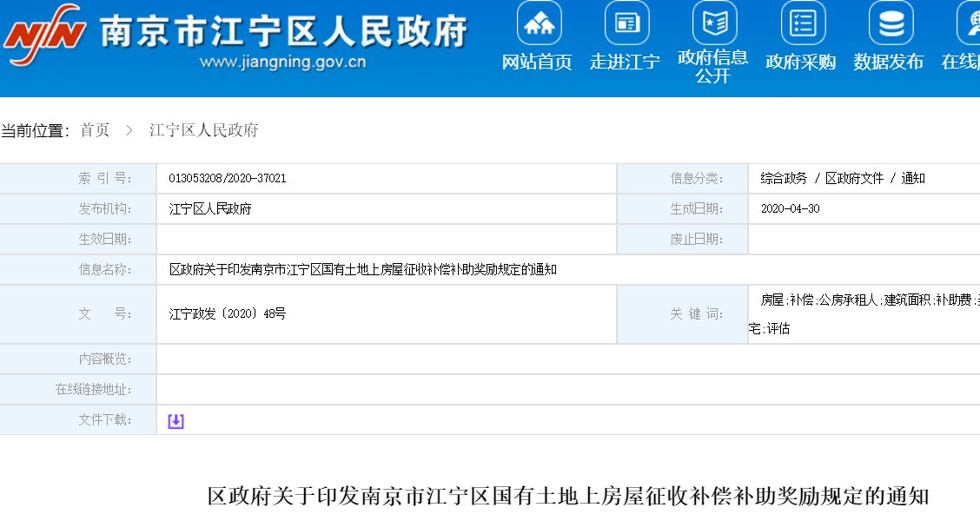Go to 首页 in breadcrumb

(x=95, y=130)
